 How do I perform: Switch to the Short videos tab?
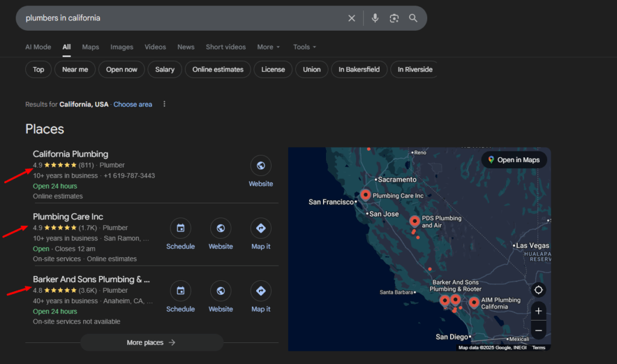tap(225, 47)
